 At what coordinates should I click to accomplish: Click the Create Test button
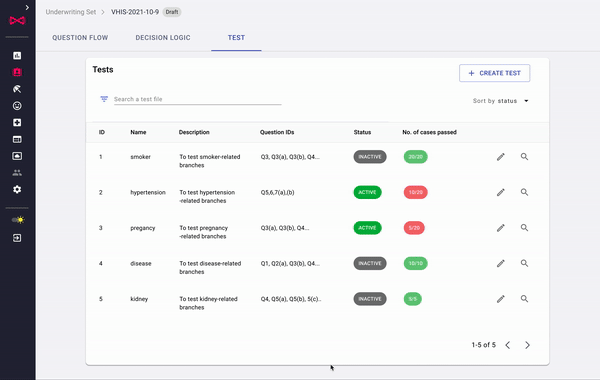pyautogui.click(x=494, y=73)
